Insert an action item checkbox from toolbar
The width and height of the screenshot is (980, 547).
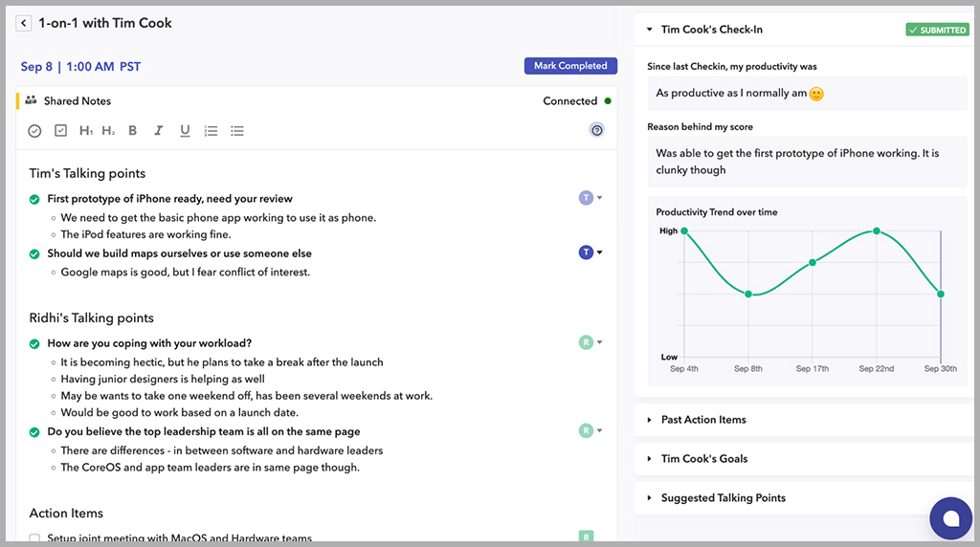[60, 130]
